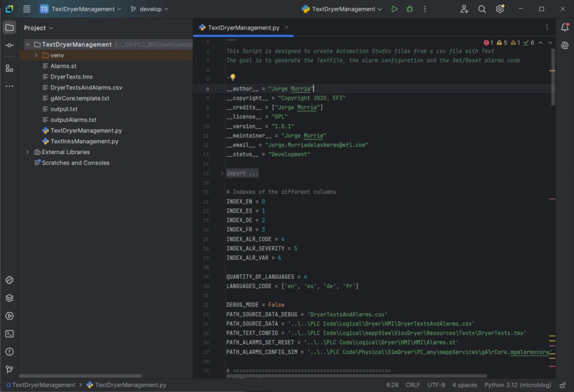The width and height of the screenshot is (574, 392).
Task: Open the Notifications bell panel
Action: click(564, 27)
